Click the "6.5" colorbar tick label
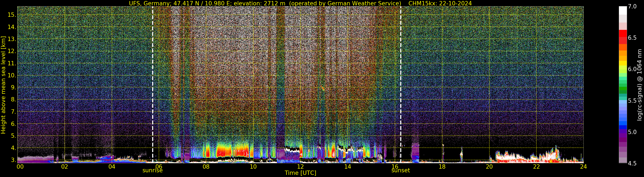 click(x=632, y=38)
